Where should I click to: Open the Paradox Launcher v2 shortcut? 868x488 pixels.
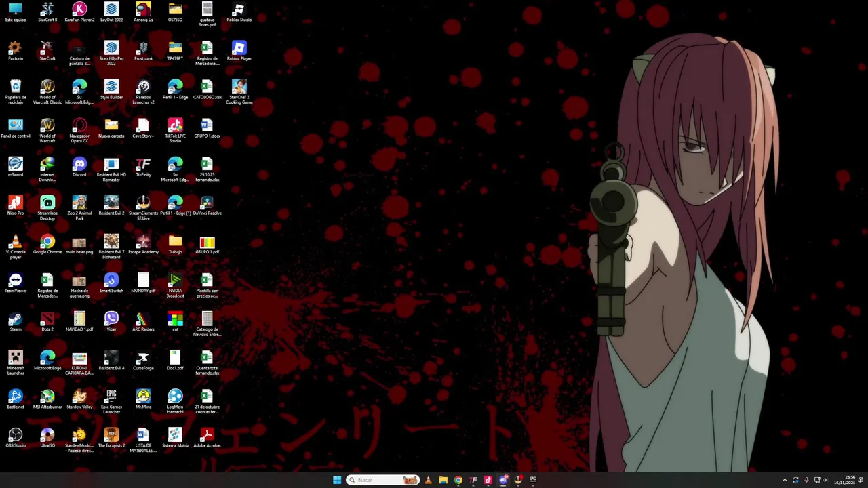pos(143,91)
